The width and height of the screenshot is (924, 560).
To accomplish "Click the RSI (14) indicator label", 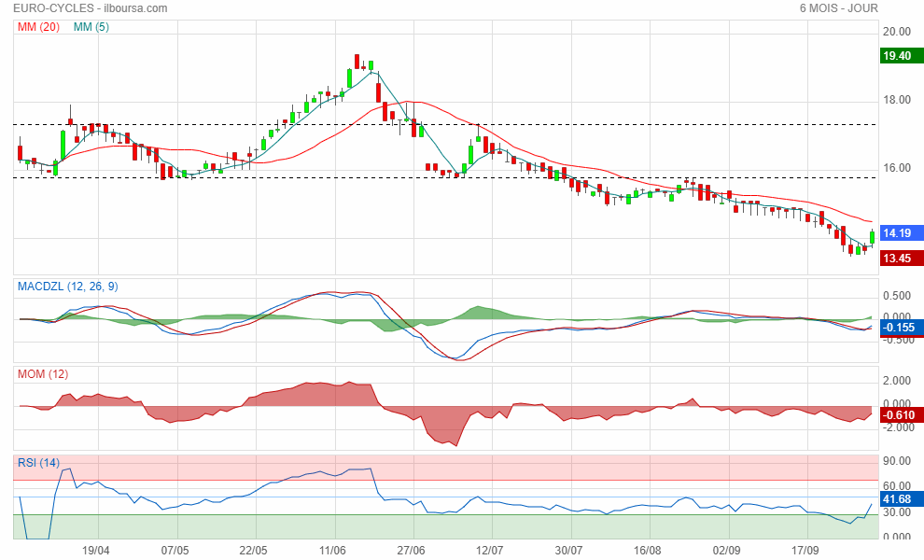I will point(38,463).
